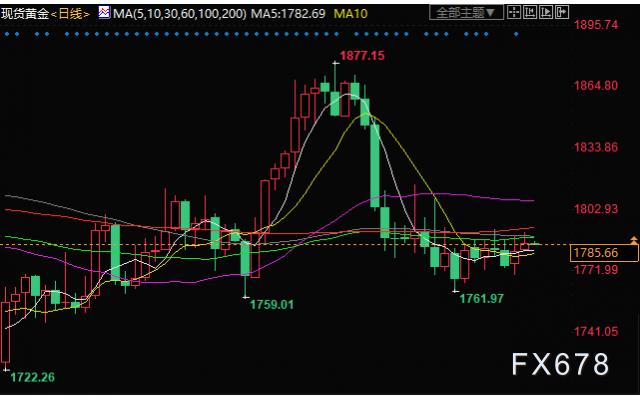640x400 pixels.
Task: Click the jump-to-start chart axis icon
Action: point(530,12)
